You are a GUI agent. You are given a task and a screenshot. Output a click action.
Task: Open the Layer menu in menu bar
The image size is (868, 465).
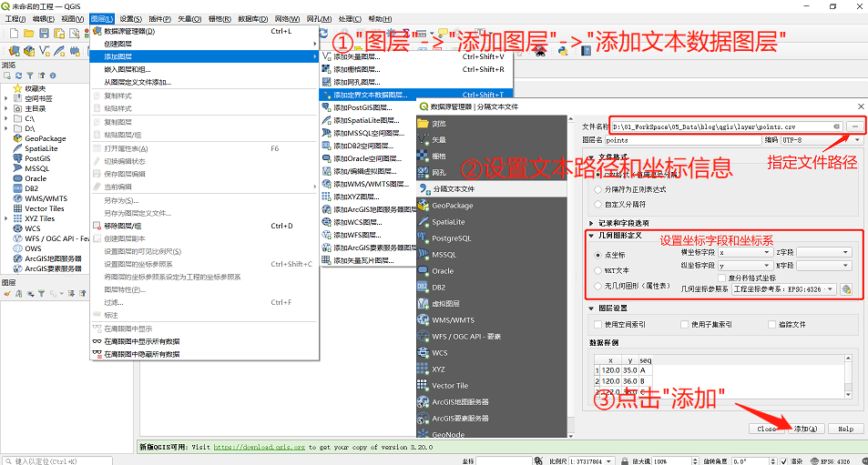tap(102, 19)
